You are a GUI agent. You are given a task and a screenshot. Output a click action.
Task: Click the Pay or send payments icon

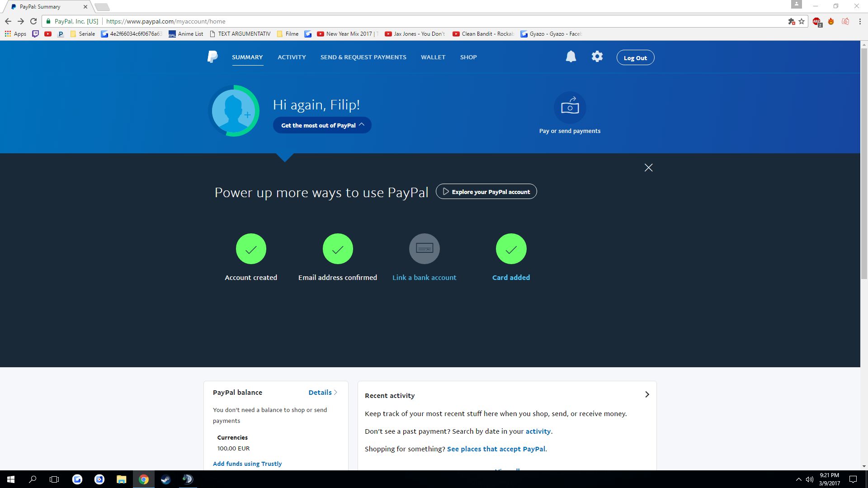570,108
